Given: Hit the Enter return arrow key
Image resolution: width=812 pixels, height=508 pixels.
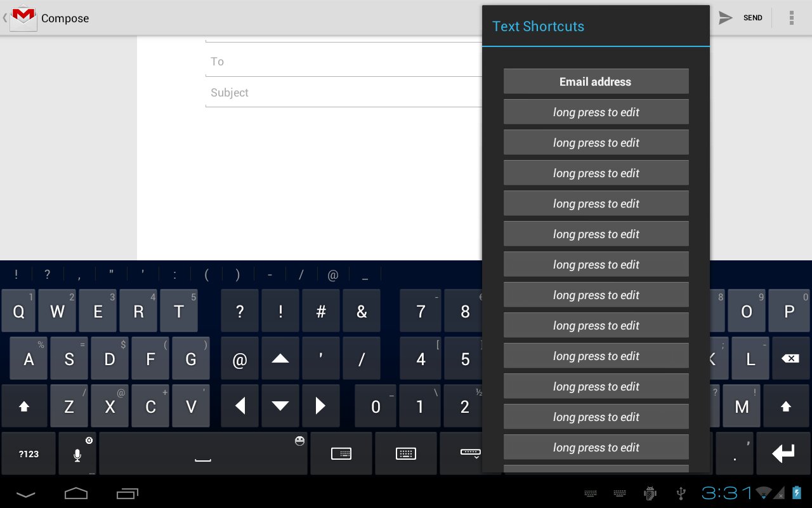Looking at the screenshot, I should pos(783,453).
